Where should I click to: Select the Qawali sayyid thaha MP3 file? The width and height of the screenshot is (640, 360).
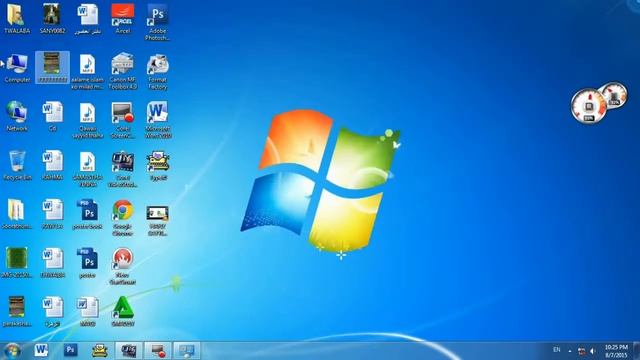point(87,120)
